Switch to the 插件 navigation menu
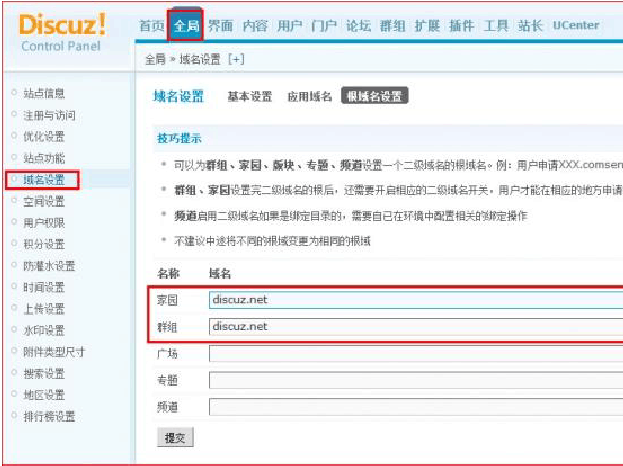 click(463, 26)
